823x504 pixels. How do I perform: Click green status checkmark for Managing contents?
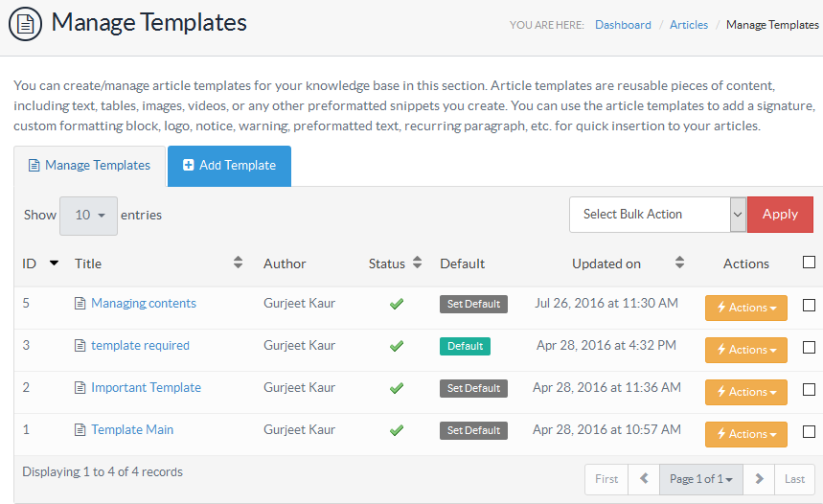tap(397, 304)
